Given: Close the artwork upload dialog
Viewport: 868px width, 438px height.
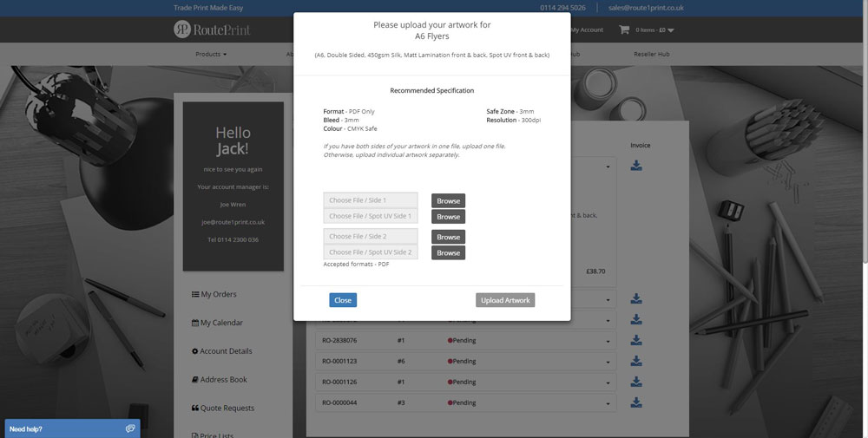Looking at the screenshot, I should coord(343,300).
